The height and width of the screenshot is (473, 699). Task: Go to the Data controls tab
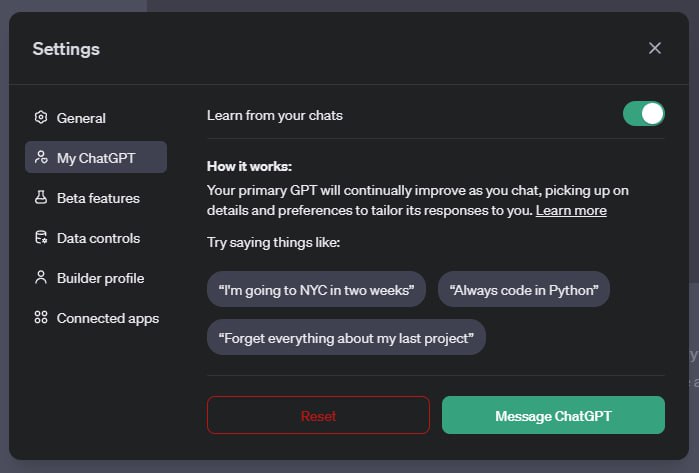pos(98,238)
